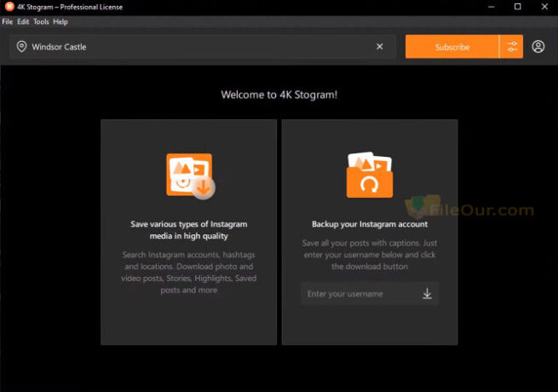Viewport: 558px width, 392px height.
Task: Open subscription settings sliders icon
Action: click(512, 47)
